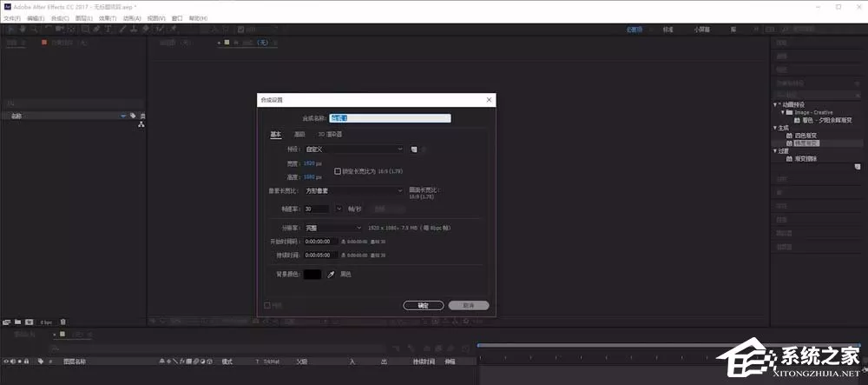Open the 效果(T) menu
The width and height of the screenshot is (868, 385).
(x=108, y=18)
